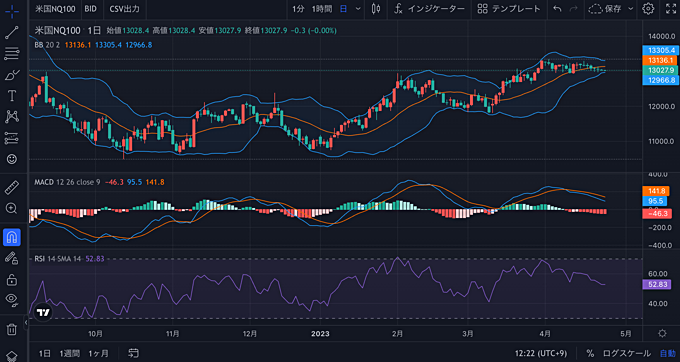Open the forecasting and measurement tools
The image size is (680, 362).
12,138
